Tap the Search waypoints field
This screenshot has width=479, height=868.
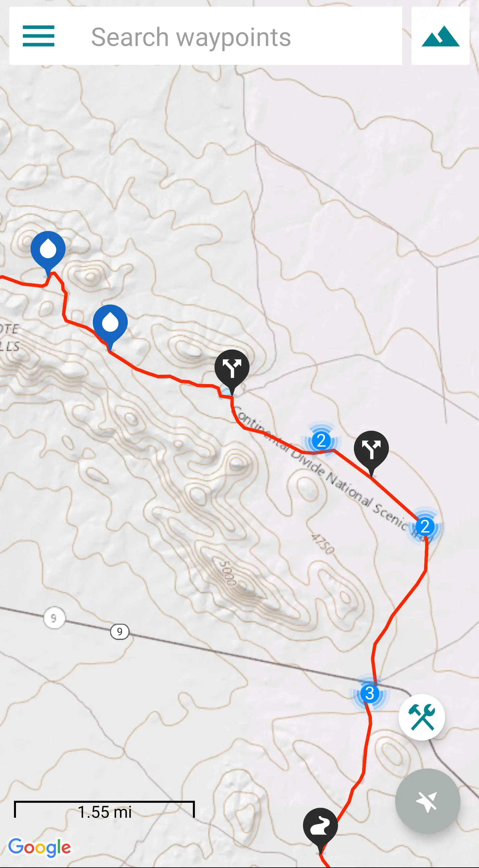(x=206, y=36)
